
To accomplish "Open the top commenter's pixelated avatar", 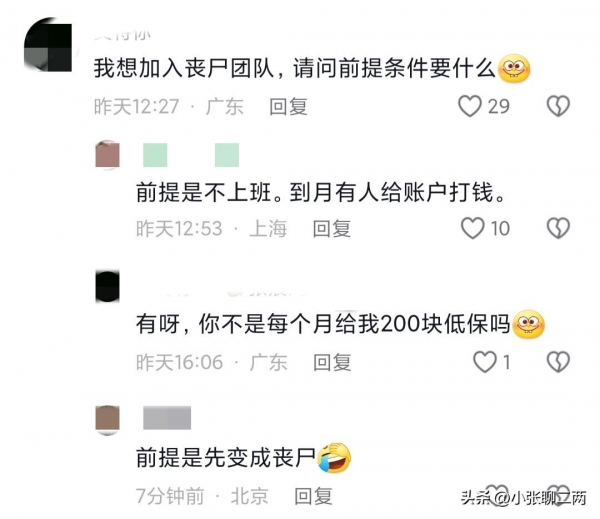I will tap(48, 44).
